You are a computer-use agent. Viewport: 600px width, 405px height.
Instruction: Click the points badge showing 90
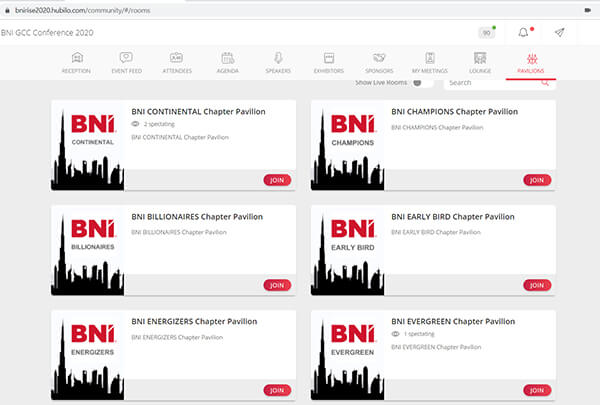click(486, 33)
